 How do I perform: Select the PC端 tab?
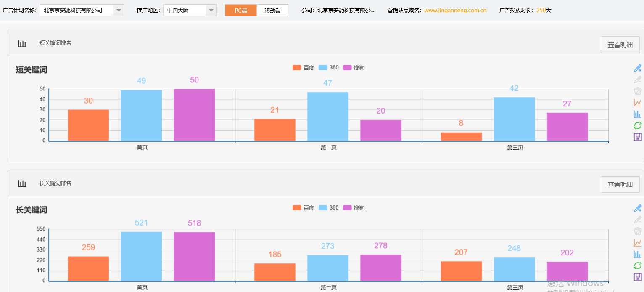click(240, 10)
